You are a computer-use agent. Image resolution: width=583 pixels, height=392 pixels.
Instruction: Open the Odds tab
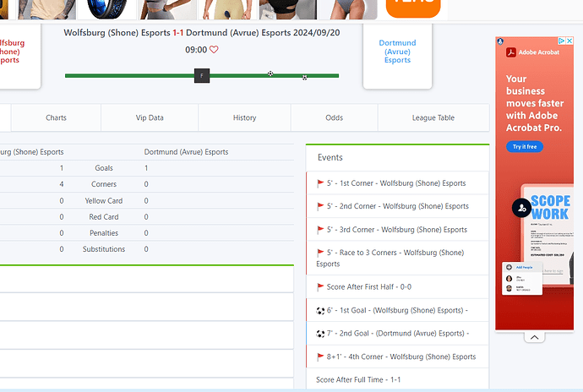click(334, 118)
